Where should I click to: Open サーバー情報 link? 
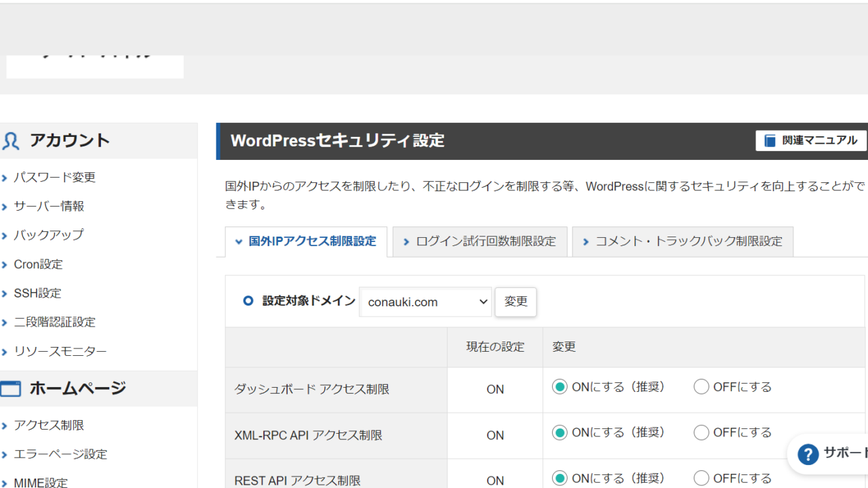(49, 206)
